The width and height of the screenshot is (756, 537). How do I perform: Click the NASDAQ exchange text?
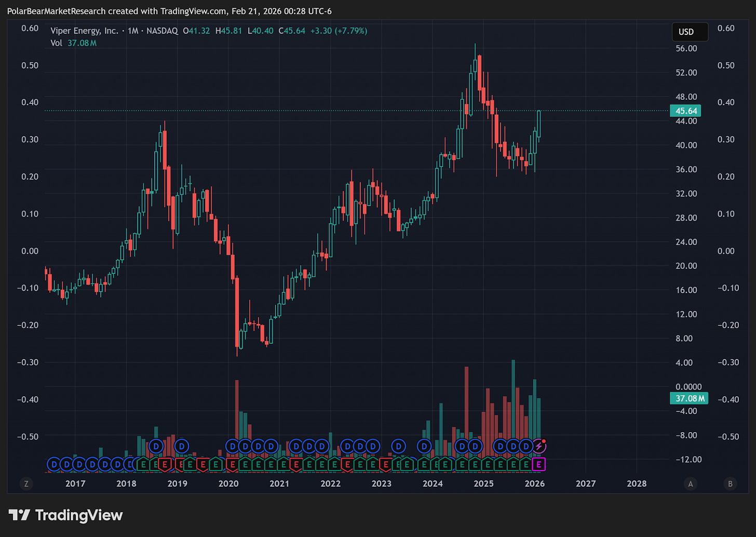click(161, 31)
